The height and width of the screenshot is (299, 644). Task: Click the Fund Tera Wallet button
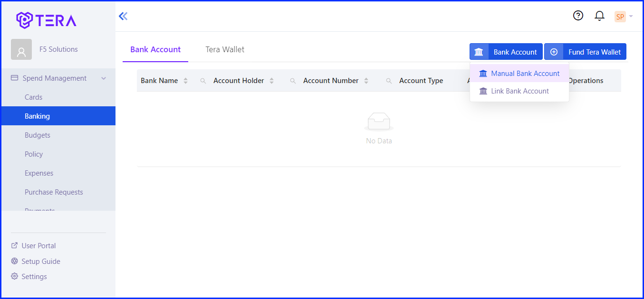585,52
